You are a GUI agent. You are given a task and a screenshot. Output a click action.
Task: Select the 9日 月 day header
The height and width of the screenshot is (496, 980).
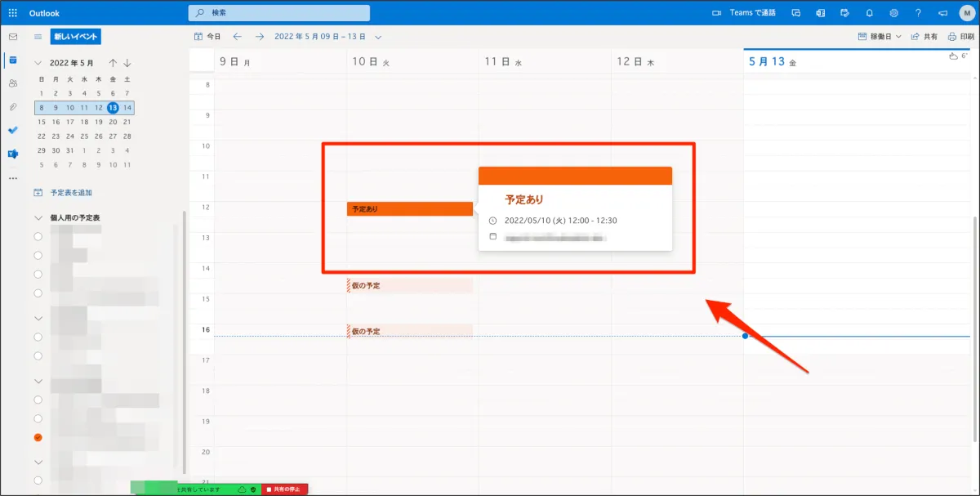235,62
